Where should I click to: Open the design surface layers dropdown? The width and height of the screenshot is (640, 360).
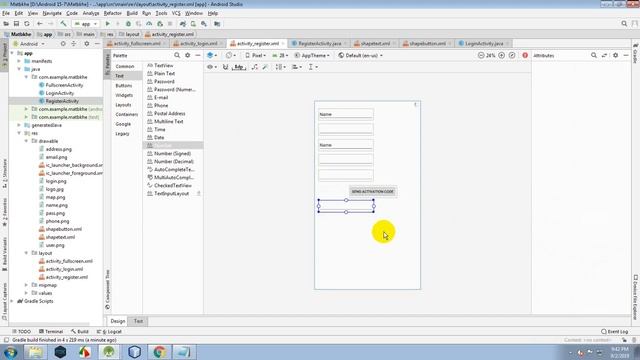pyautogui.click(x=212, y=55)
